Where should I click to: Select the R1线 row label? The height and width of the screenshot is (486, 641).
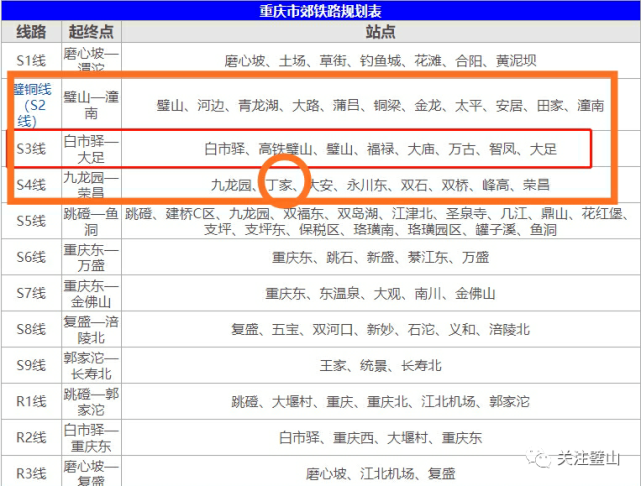pyautogui.click(x=31, y=401)
